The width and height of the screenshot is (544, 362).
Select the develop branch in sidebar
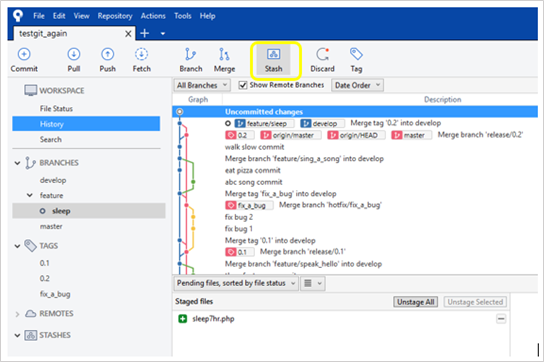point(53,180)
